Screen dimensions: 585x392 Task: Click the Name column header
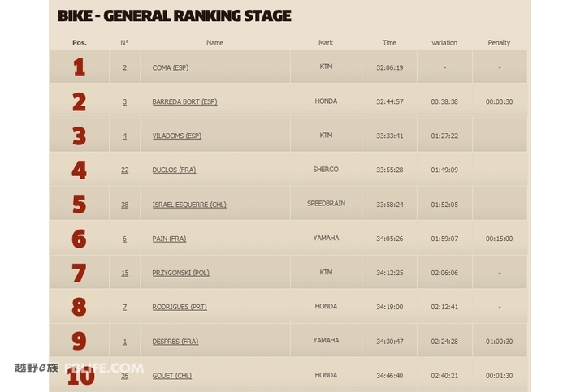click(x=214, y=43)
